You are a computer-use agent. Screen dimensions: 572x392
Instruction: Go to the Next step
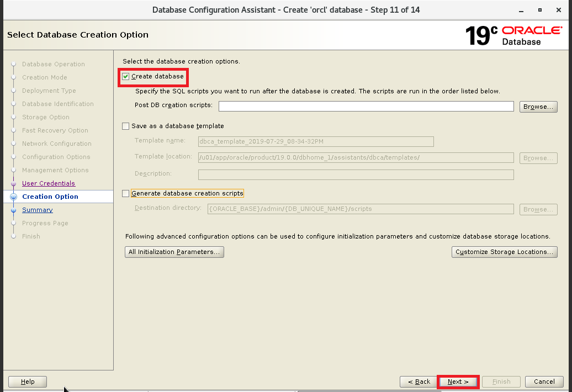(x=458, y=382)
